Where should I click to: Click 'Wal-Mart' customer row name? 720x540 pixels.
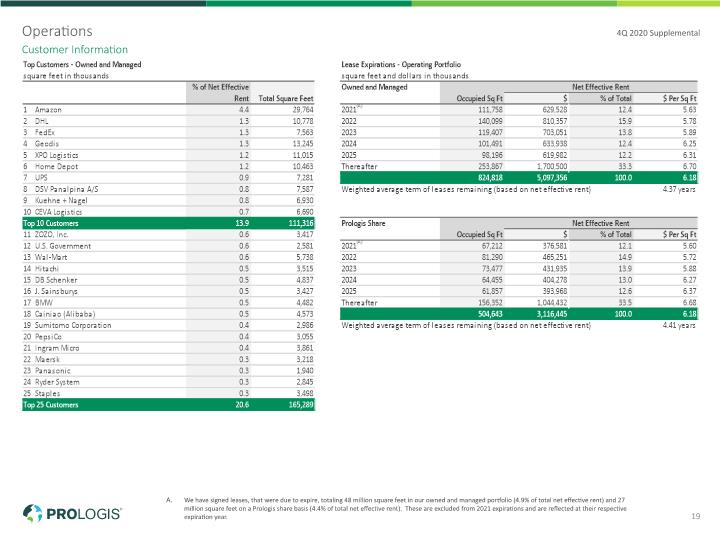pos(51,257)
